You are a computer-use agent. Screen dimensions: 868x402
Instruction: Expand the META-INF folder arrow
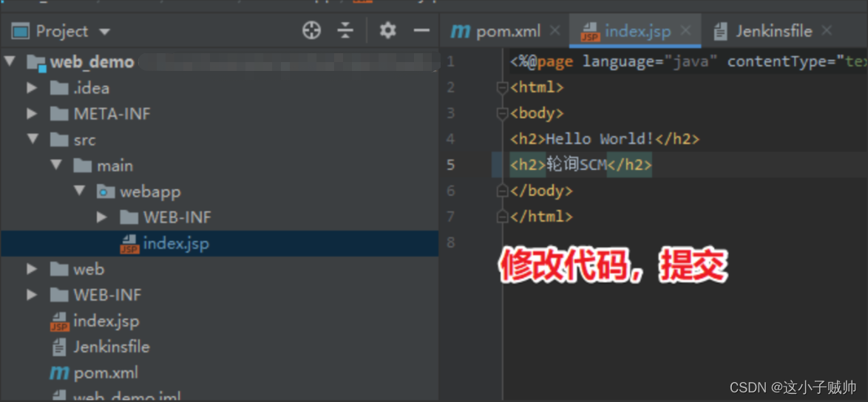pos(32,113)
